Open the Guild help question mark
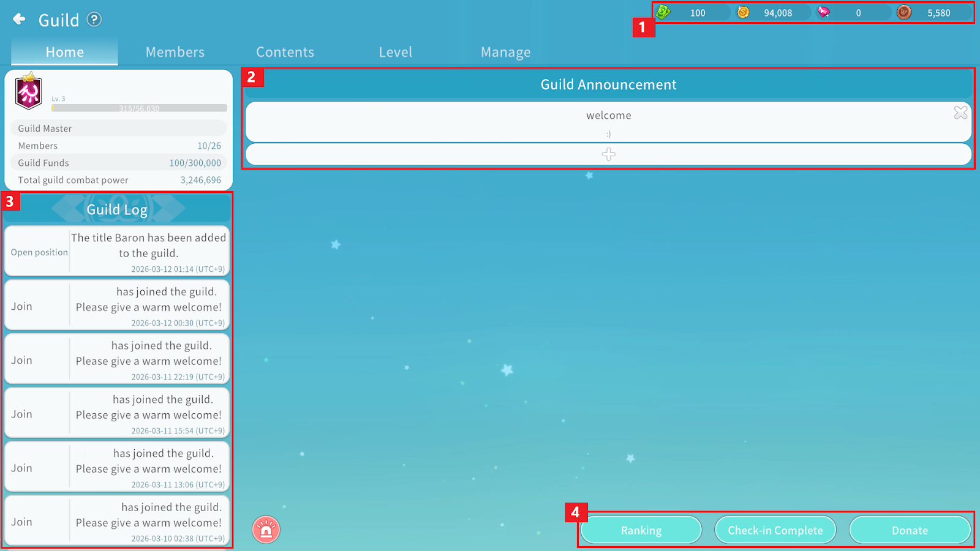The image size is (980, 551). tap(94, 20)
